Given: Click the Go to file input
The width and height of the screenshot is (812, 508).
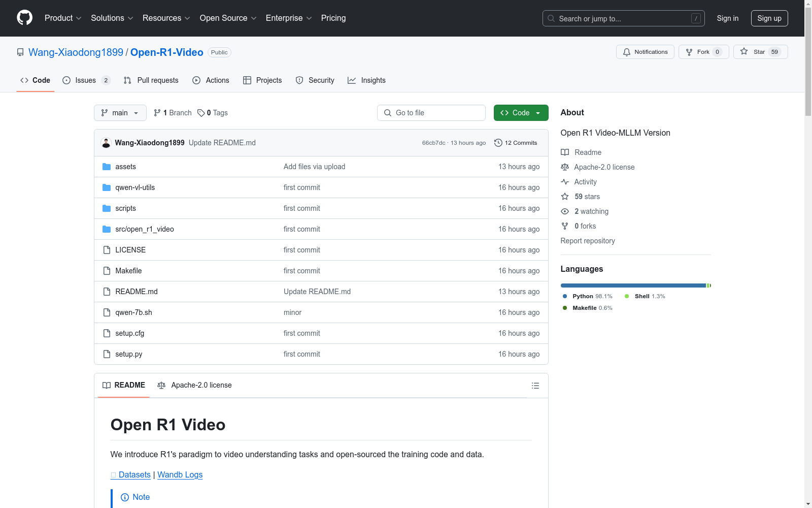Looking at the screenshot, I should click(x=431, y=113).
